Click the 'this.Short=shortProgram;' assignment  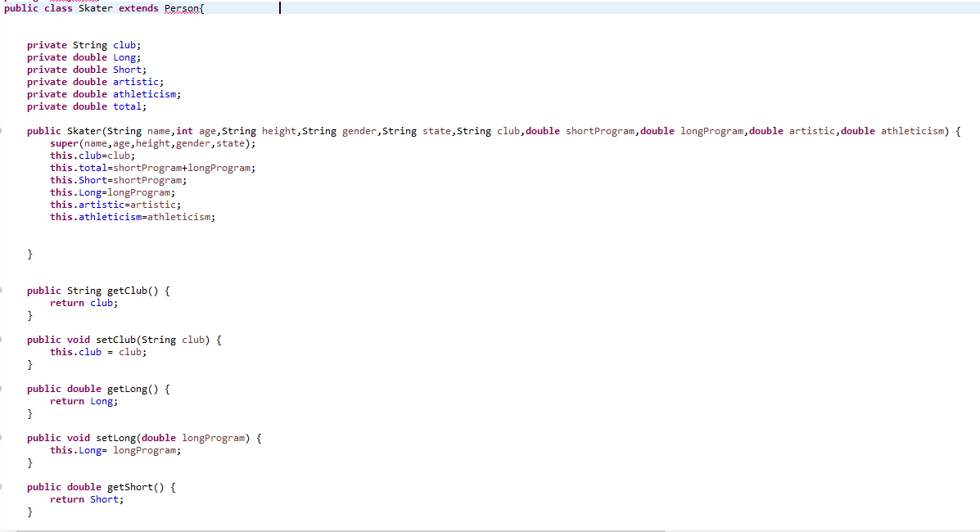[118, 180]
